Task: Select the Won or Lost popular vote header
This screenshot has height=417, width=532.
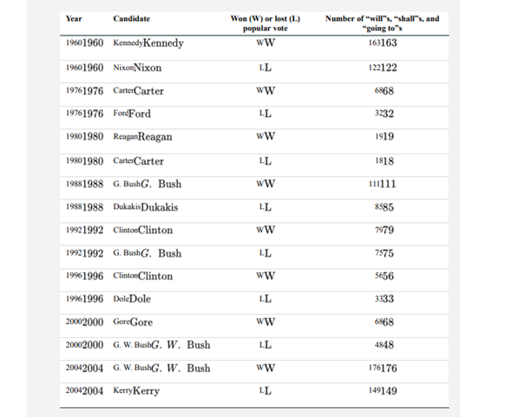Action: pyautogui.click(x=266, y=23)
